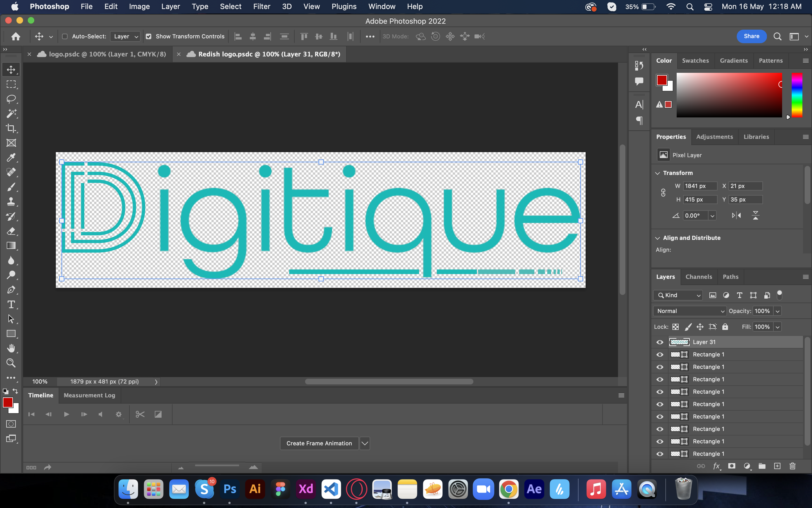Viewport: 812px width, 508px height.
Task: Toggle lock all for layer
Action: point(725,327)
